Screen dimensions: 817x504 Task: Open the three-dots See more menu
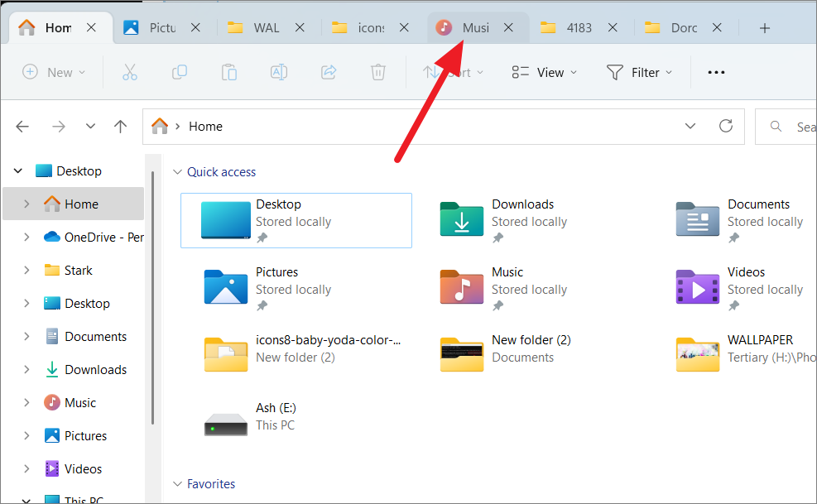tap(716, 73)
